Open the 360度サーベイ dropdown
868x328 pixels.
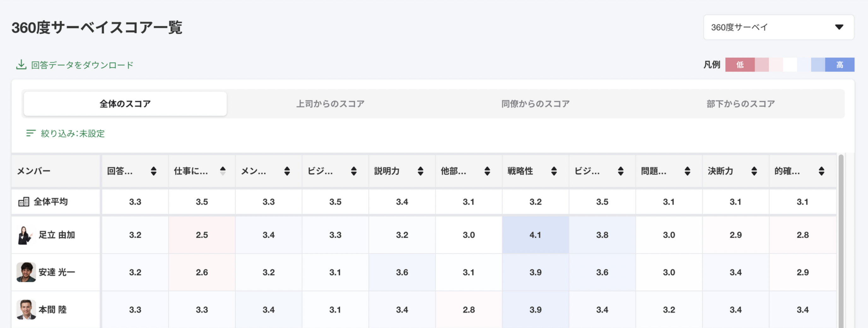[x=779, y=27]
